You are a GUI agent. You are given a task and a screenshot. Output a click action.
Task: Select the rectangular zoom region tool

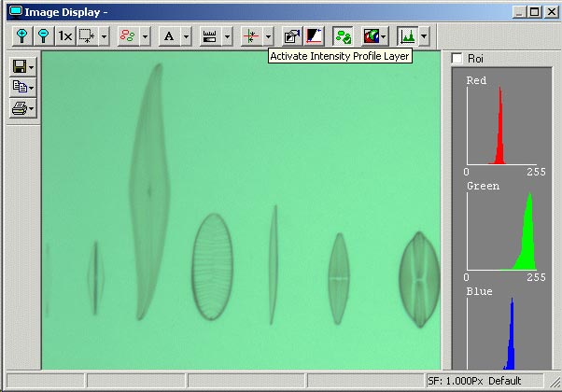[x=87, y=36]
